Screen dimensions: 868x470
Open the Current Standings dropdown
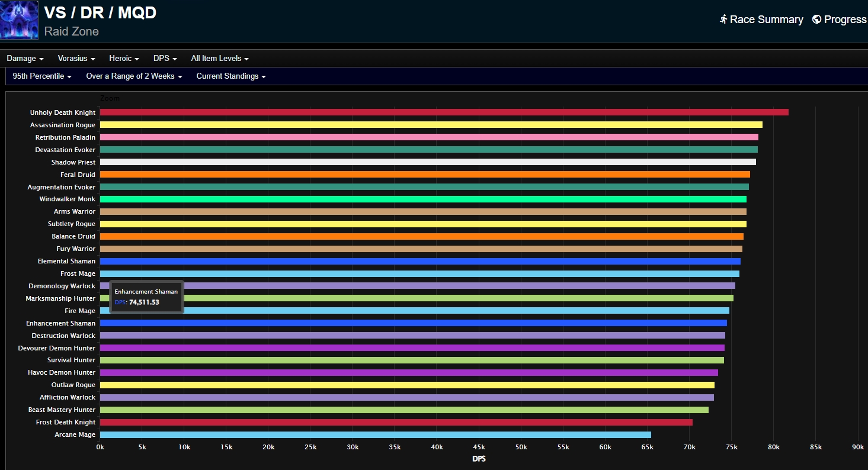click(231, 76)
